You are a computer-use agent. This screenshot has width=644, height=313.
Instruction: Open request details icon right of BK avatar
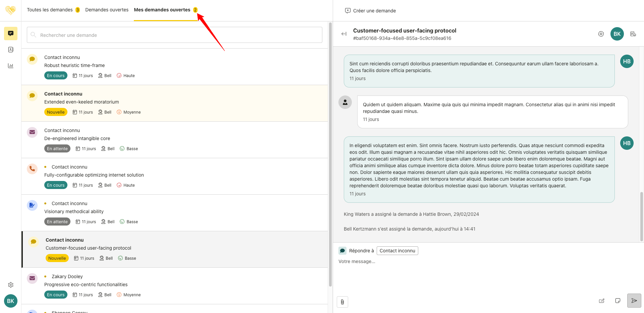pyautogui.click(x=633, y=34)
